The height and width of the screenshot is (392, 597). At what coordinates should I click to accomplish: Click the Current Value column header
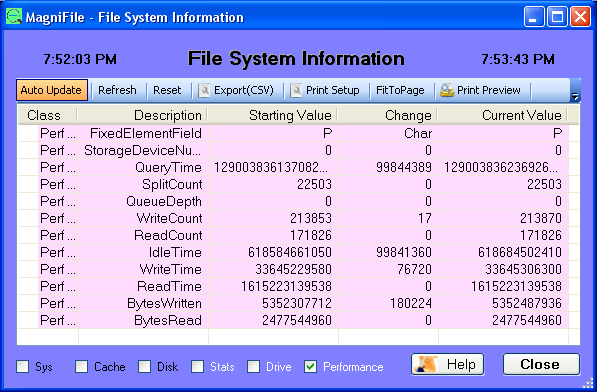point(503,115)
